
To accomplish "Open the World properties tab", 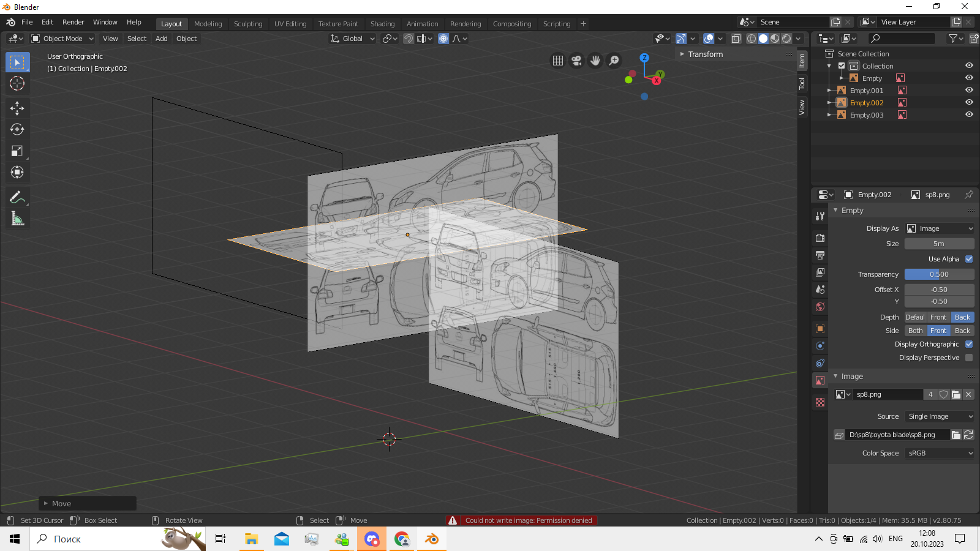I will click(x=820, y=306).
